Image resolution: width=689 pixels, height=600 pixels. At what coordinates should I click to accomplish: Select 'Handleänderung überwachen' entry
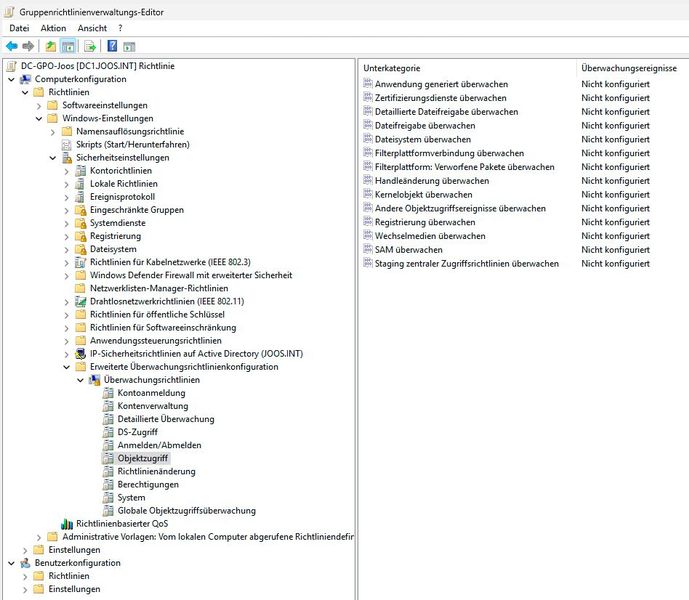click(432, 181)
